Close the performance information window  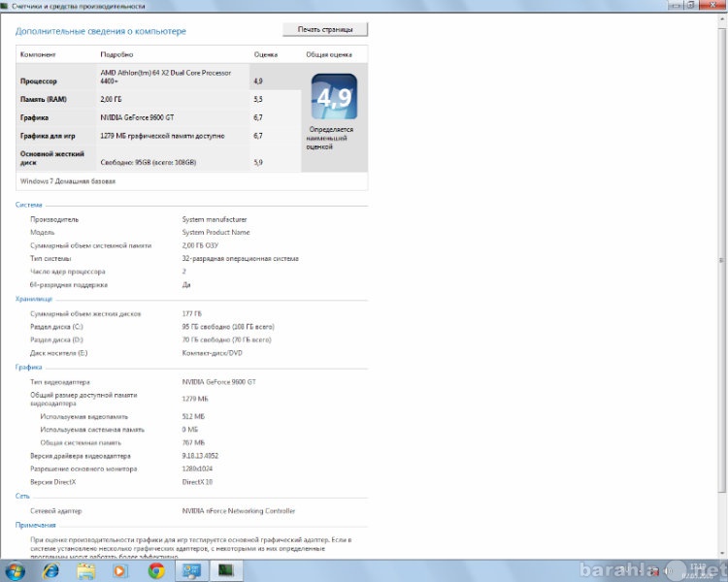[x=712, y=5]
